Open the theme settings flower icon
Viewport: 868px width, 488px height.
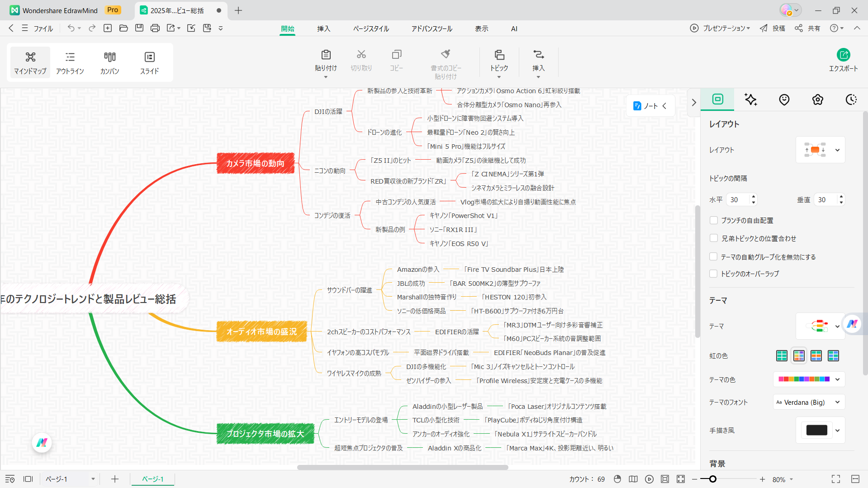[x=817, y=99]
